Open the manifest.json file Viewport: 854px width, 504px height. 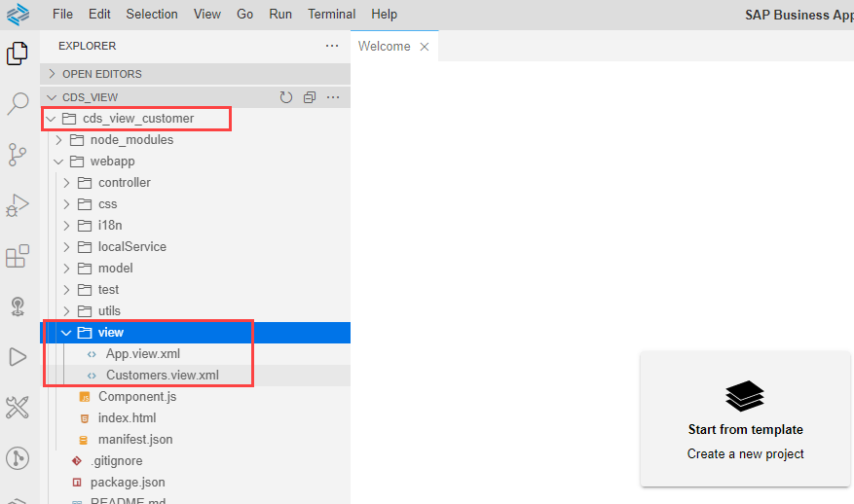(135, 440)
